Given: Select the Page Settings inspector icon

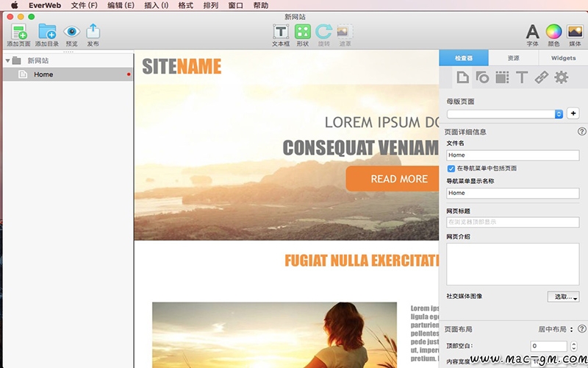Looking at the screenshot, I should [x=463, y=78].
